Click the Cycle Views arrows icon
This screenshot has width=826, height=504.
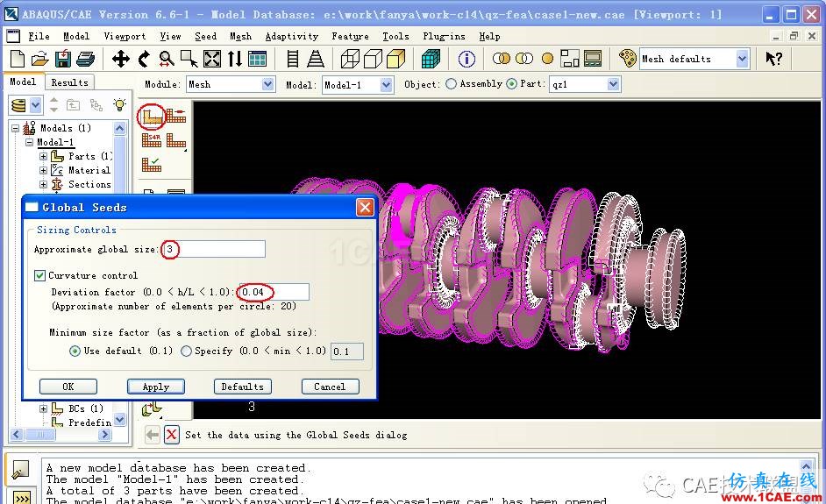[x=235, y=59]
